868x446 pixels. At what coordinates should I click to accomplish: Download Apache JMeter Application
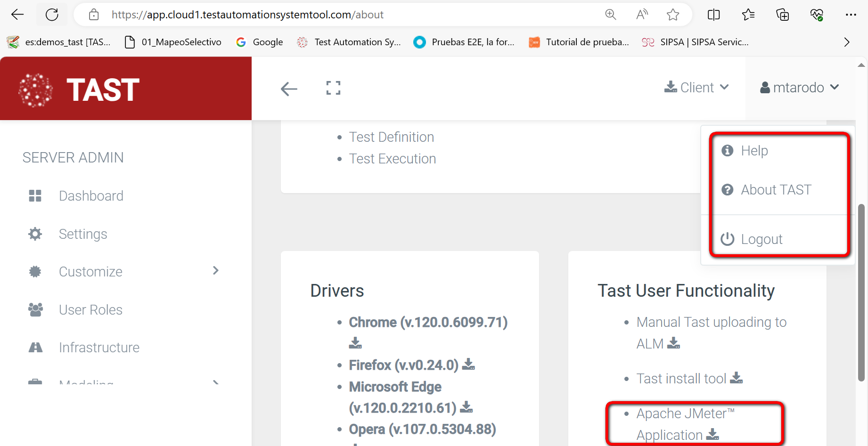point(712,435)
